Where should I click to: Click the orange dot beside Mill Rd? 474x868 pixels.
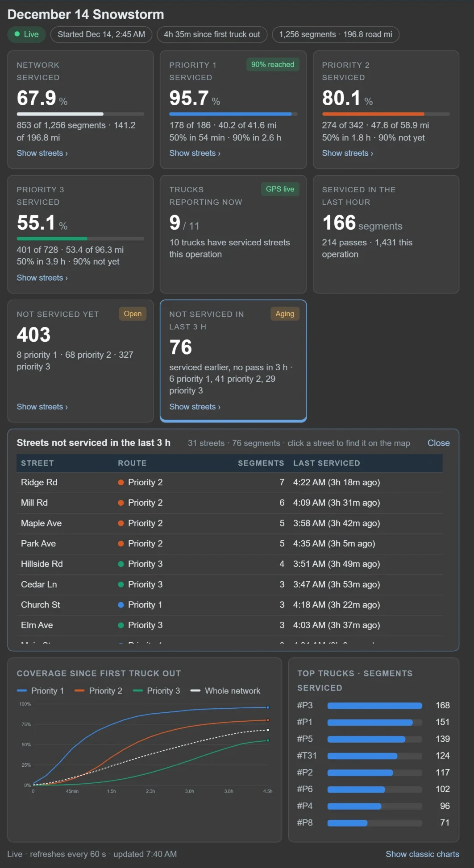coord(121,503)
